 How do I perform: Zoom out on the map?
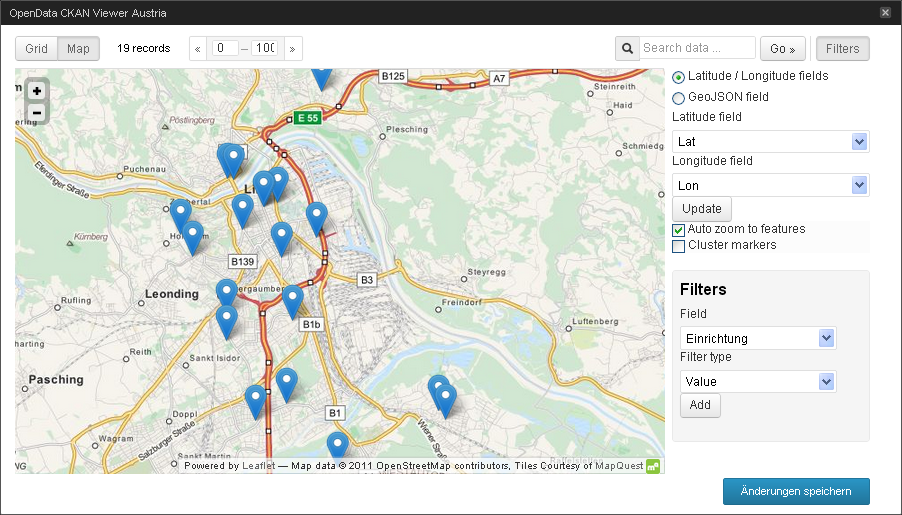[x=37, y=112]
